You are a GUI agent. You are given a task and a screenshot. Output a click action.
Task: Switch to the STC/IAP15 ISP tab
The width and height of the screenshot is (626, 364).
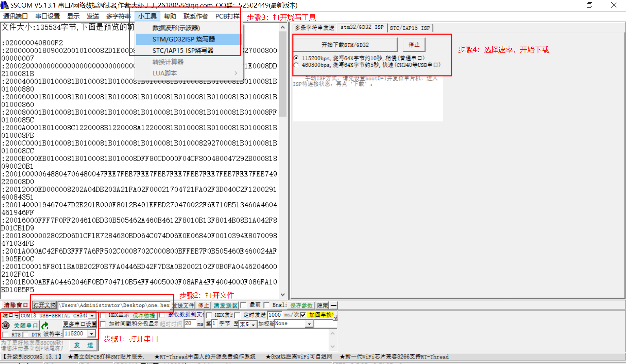point(410,28)
